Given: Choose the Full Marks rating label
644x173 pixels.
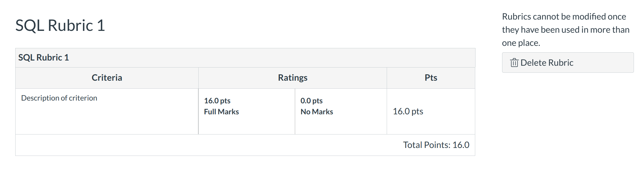Looking at the screenshot, I should tap(221, 112).
